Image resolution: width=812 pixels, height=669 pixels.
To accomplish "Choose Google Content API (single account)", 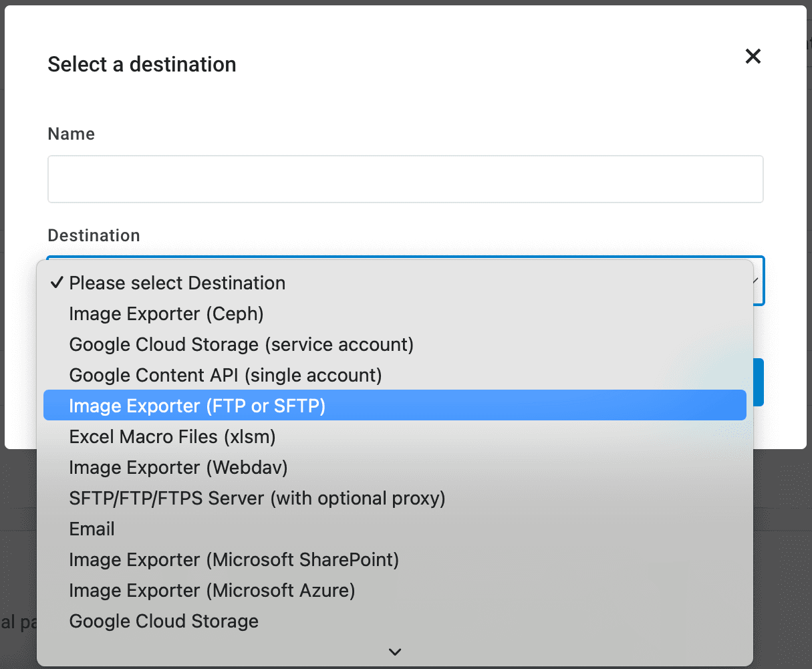I will tap(225, 376).
